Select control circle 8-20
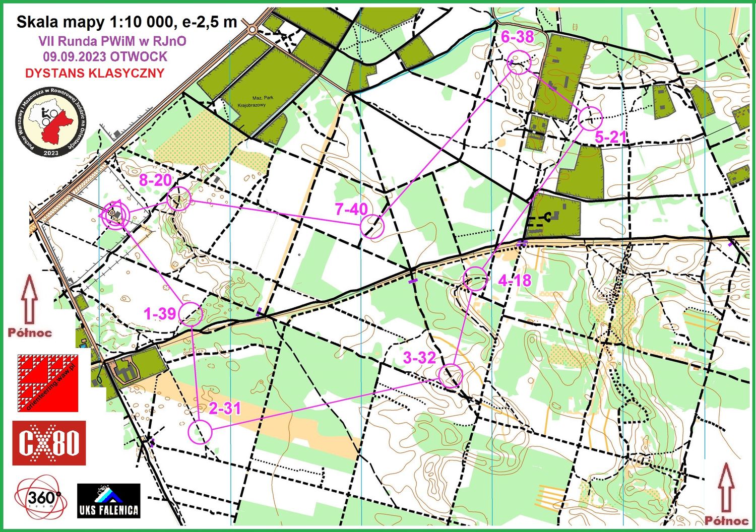 pyautogui.click(x=178, y=198)
